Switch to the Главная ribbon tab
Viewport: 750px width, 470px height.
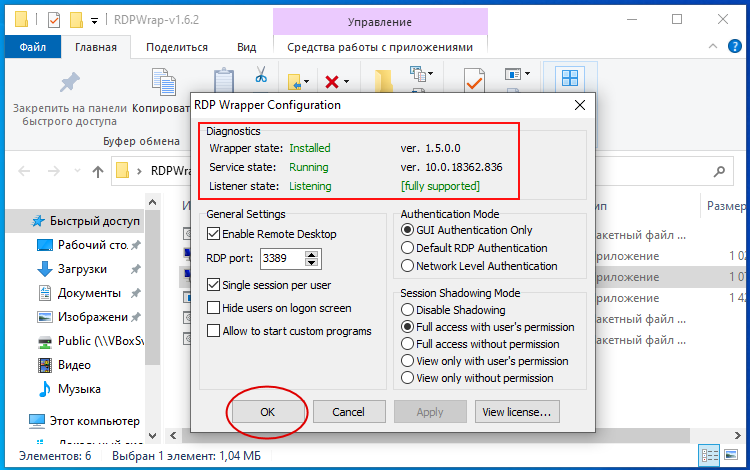(96, 47)
